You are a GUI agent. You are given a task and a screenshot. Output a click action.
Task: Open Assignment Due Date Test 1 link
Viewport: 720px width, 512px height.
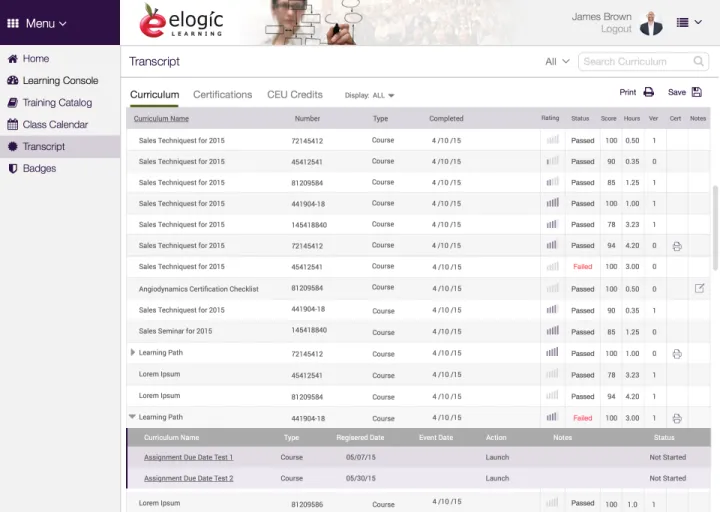[x=188, y=457]
